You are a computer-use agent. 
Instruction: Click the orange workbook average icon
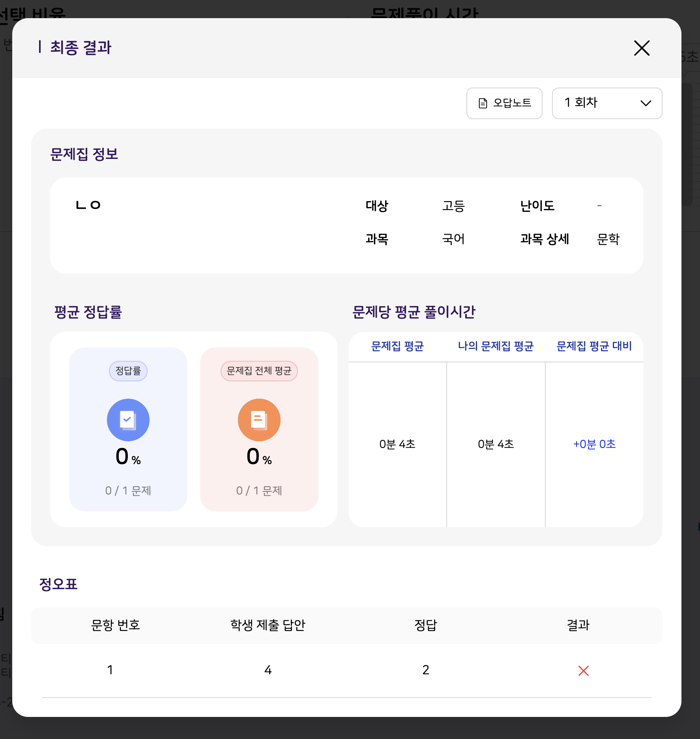coord(259,420)
